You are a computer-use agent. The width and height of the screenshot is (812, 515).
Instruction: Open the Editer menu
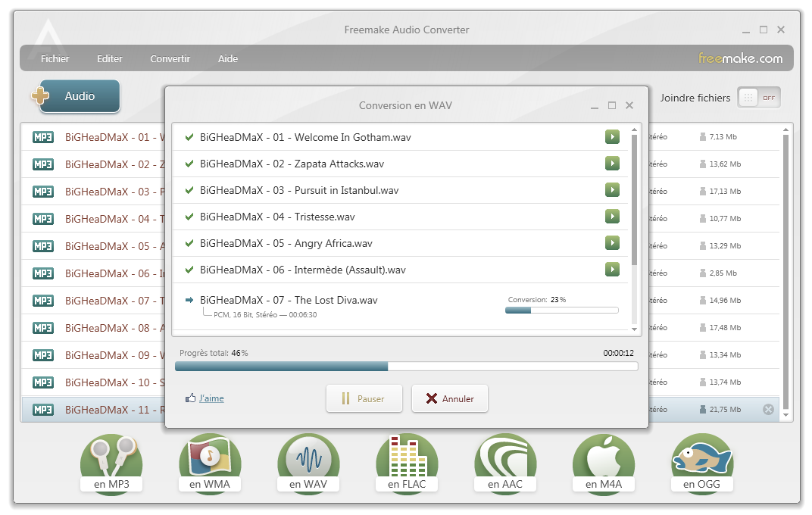(x=110, y=58)
